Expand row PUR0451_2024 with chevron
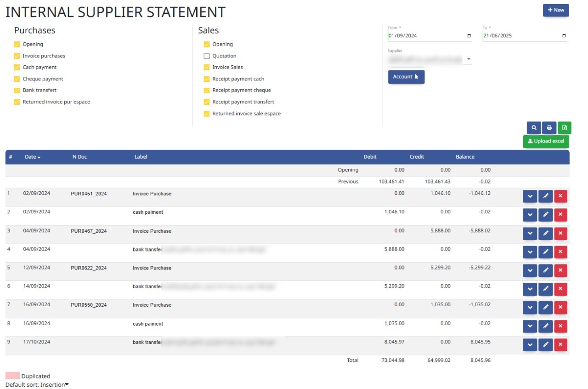Image resolution: width=588 pixels, height=389 pixels. point(530,196)
